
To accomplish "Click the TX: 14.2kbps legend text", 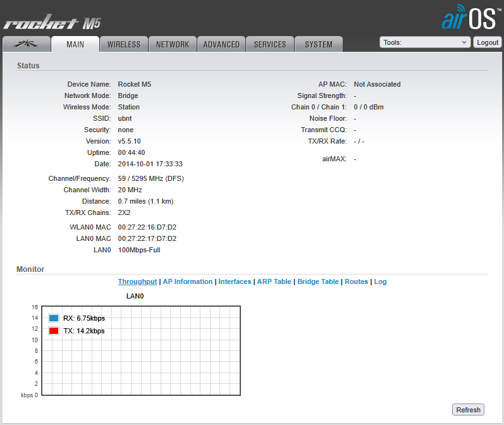I will click(84, 331).
